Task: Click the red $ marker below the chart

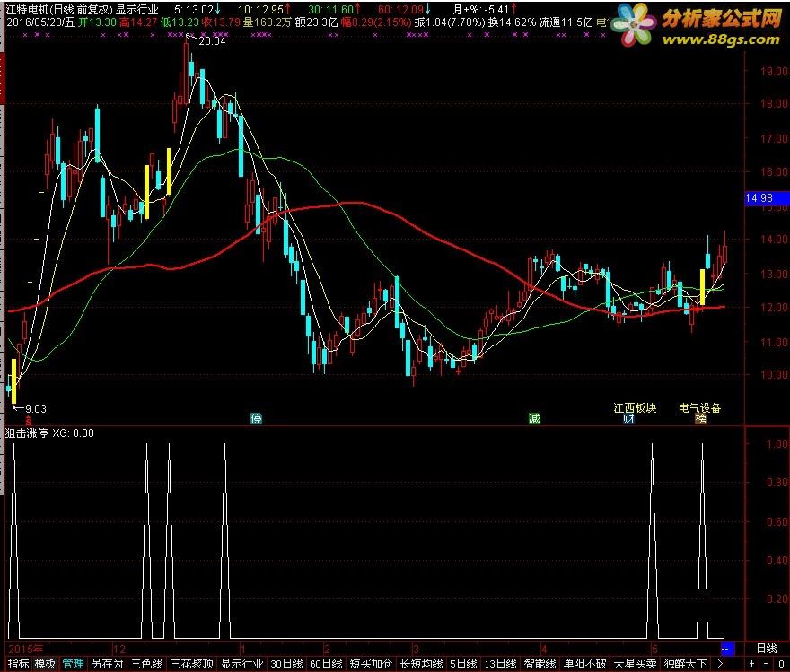Action: tap(29, 420)
